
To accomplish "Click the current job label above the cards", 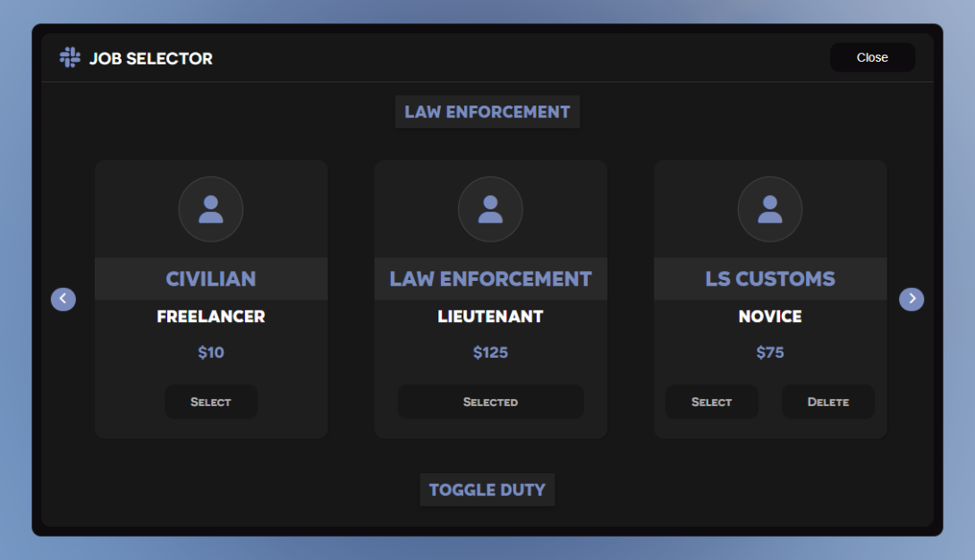I will [487, 112].
